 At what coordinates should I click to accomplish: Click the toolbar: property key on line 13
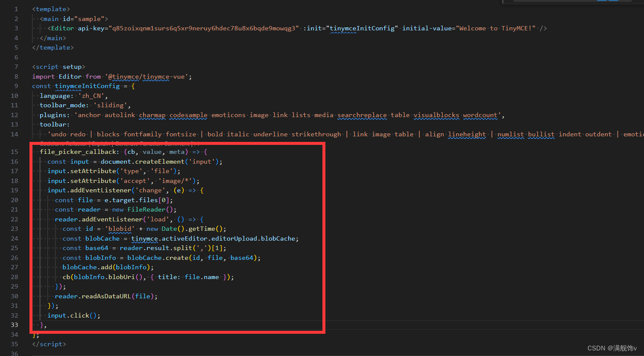55,124
